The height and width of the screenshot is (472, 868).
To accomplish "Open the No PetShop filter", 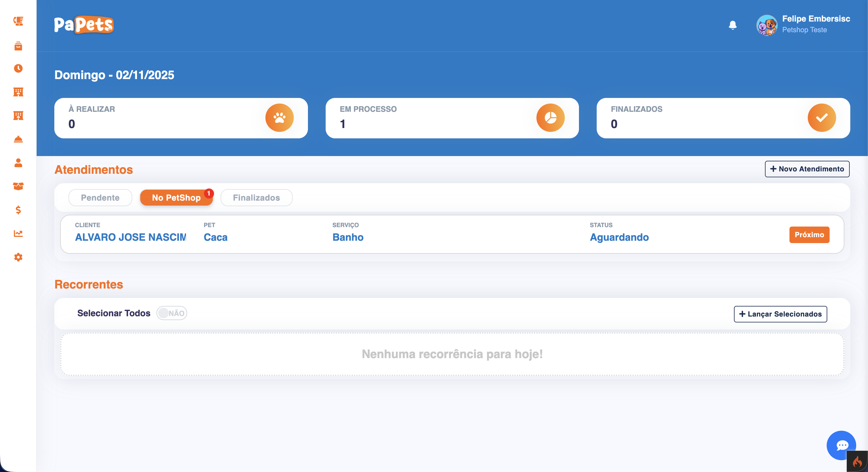I will point(176,198).
